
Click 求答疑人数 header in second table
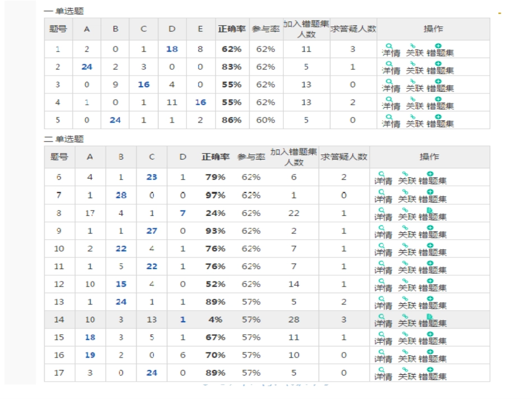pyautogui.click(x=344, y=157)
